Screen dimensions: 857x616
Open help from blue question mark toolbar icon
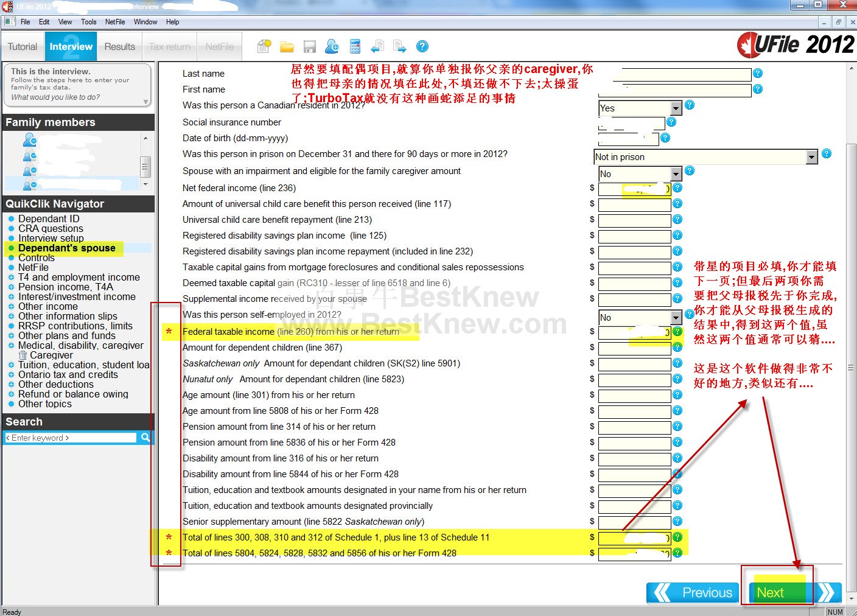tap(422, 46)
